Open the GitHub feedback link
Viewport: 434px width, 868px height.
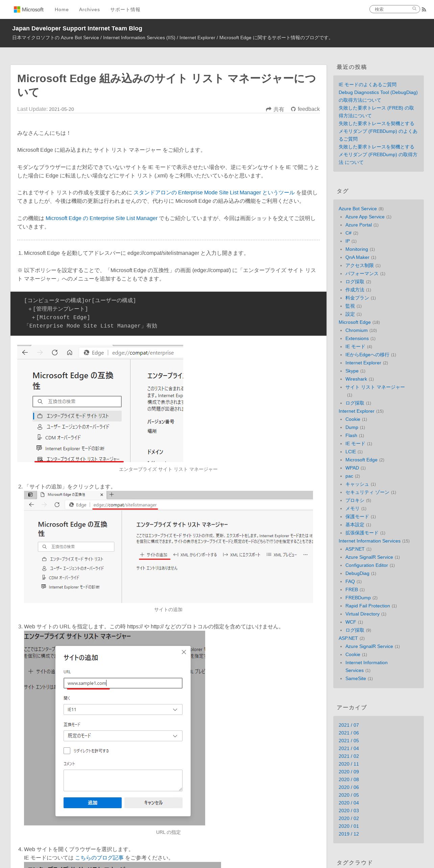coord(305,109)
